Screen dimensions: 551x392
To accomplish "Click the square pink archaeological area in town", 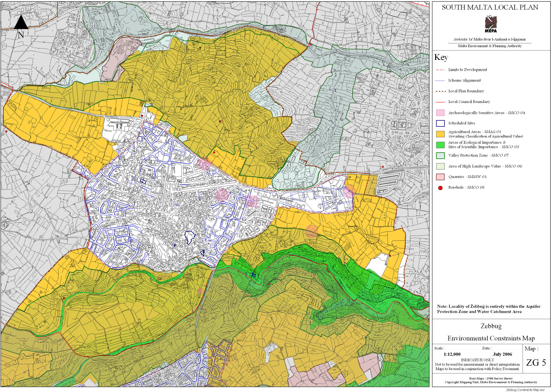I will [251, 201].
